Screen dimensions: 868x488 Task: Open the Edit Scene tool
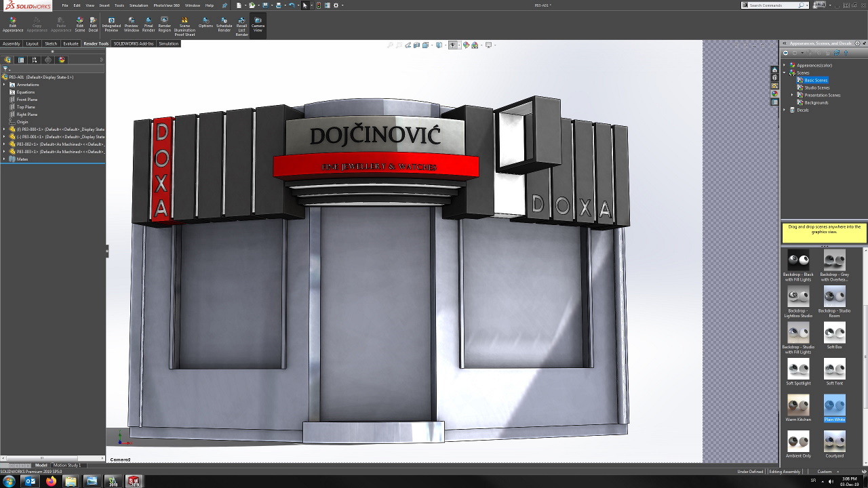tap(79, 24)
